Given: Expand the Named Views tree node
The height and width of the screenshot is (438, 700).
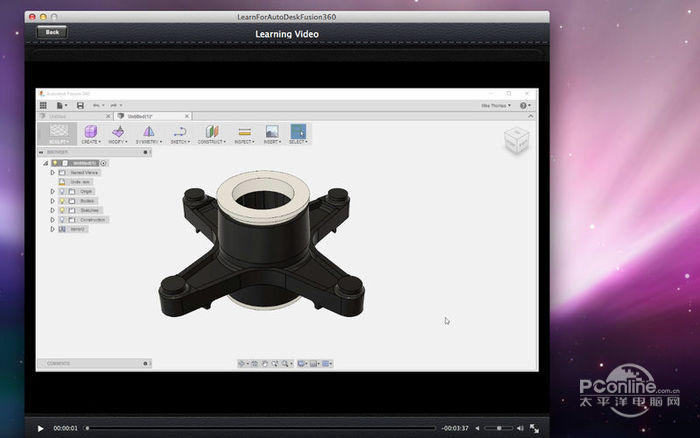Looking at the screenshot, I should [52, 172].
